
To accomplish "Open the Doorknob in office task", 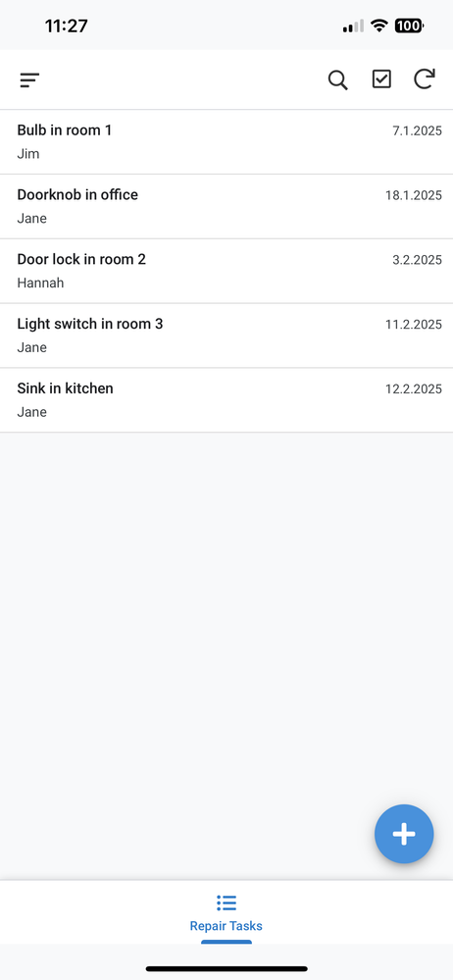I will [x=226, y=206].
